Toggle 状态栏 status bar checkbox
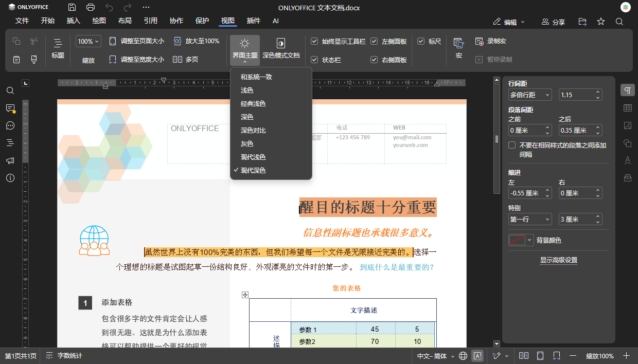Image resolution: width=638 pixels, height=364 pixels. [314, 60]
